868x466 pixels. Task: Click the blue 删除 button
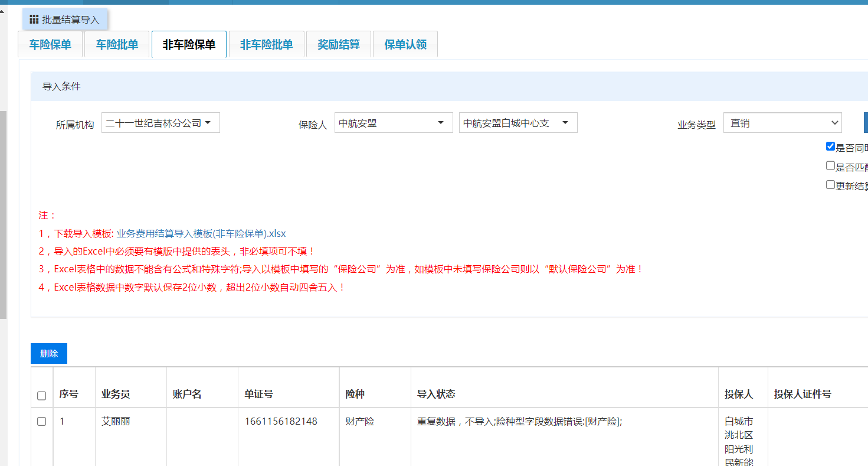[49, 354]
